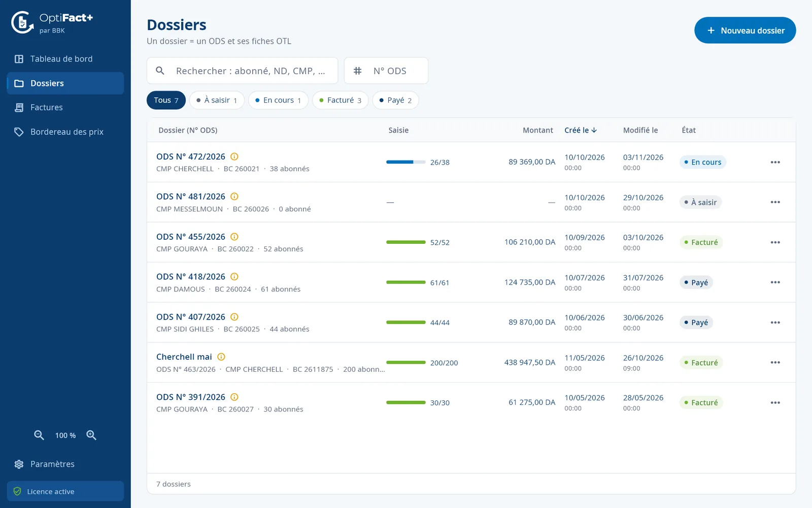
Task: Click info icon next to Cherchell mai
Action: click(221, 357)
